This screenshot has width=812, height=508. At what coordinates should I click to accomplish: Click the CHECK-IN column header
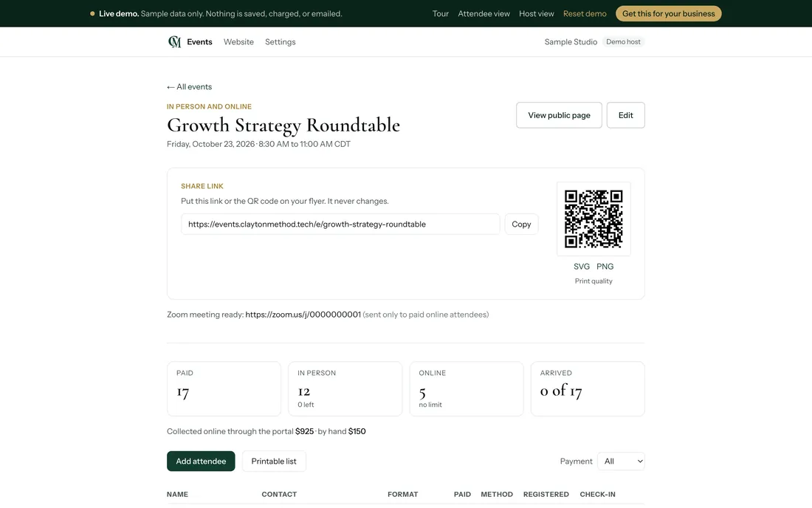(598, 495)
